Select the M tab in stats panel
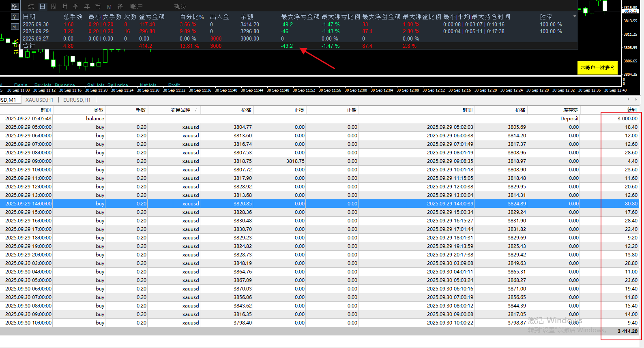The image size is (644, 348). [109, 6]
